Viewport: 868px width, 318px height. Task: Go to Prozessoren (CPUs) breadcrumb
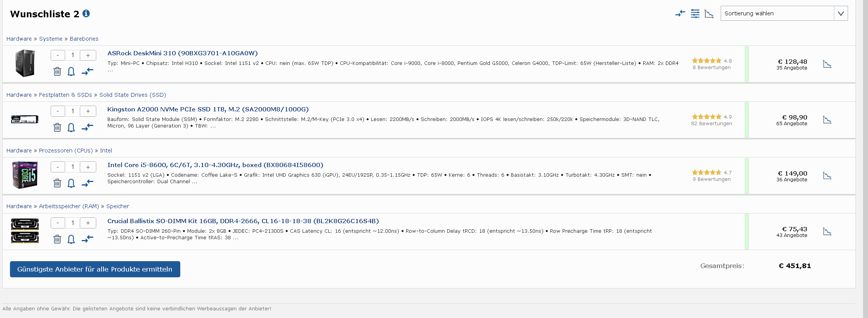coord(66,151)
